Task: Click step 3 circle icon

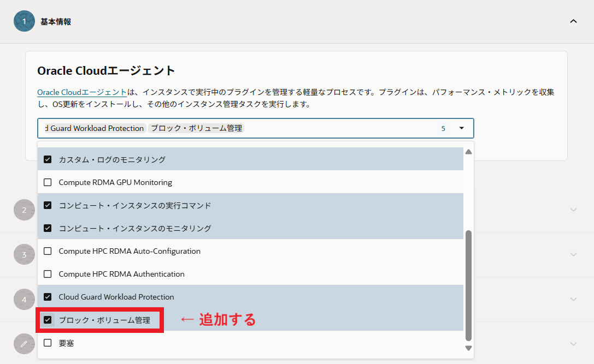Action: 24,254
